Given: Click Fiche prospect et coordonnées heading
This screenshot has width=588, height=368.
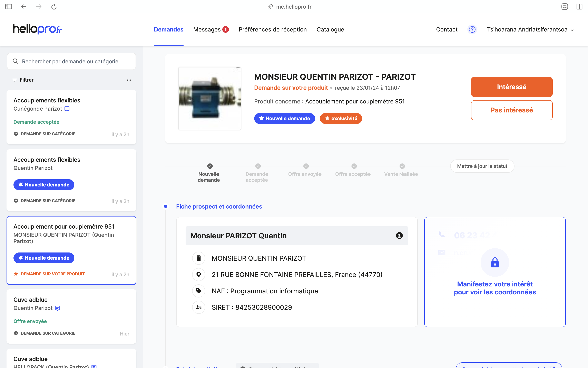Looking at the screenshot, I should (x=219, y=206).
